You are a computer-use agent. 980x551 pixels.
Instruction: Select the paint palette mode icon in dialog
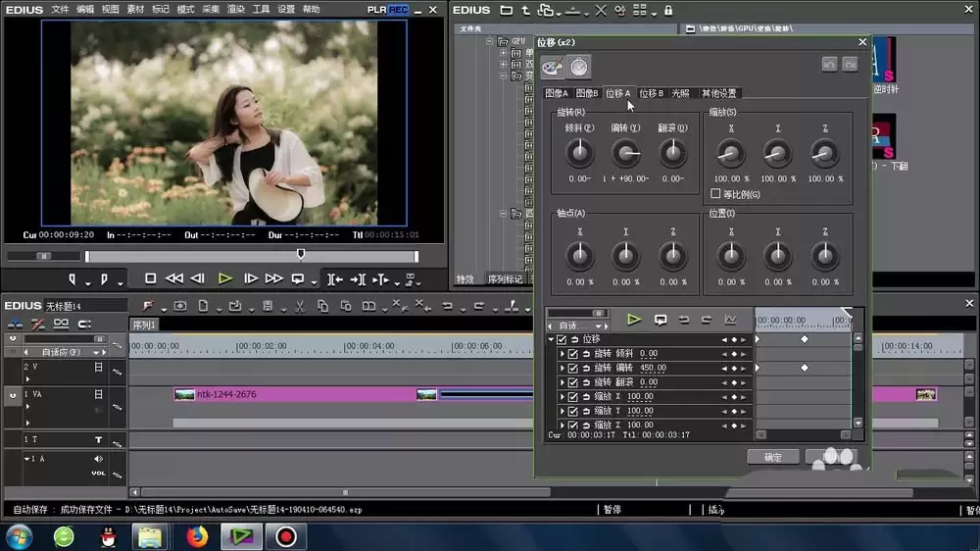[553, 67]
